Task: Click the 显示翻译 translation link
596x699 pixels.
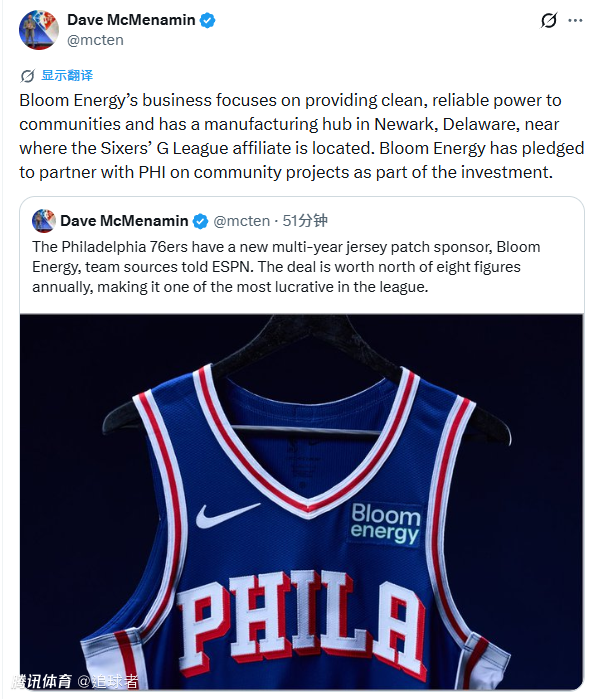Action: [67, 75]
